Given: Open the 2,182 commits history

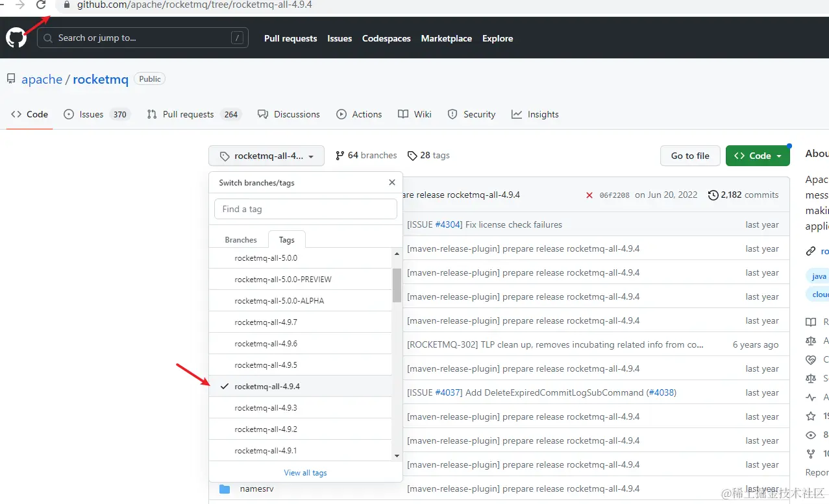Looking at the screenshot, I should click(743, 195).
